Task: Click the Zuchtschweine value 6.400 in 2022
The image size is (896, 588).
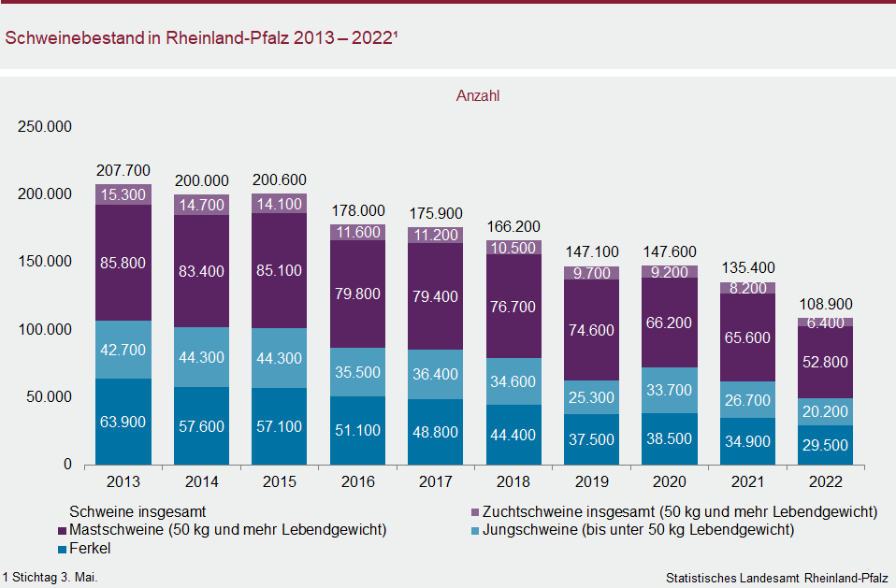Action: [826, 323]
